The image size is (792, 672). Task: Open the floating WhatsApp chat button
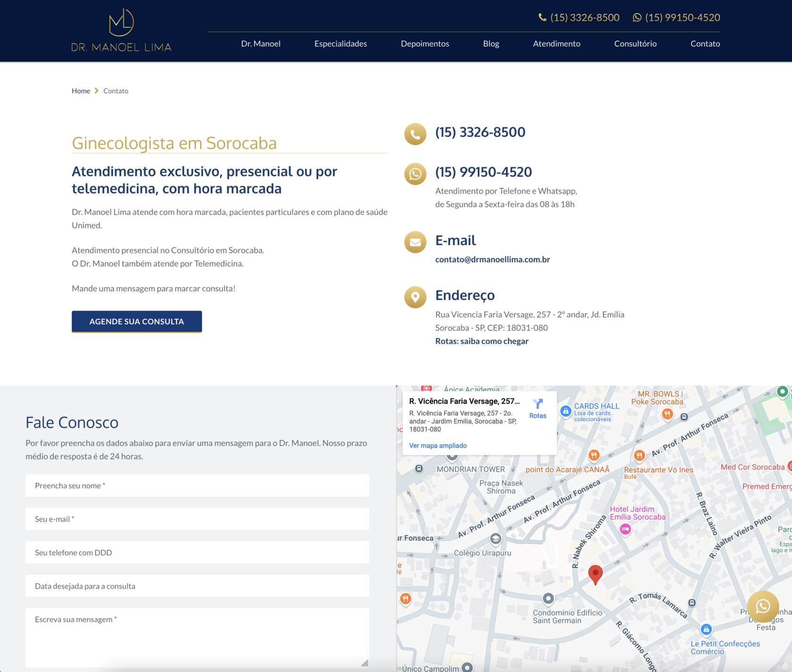(762, 606)
